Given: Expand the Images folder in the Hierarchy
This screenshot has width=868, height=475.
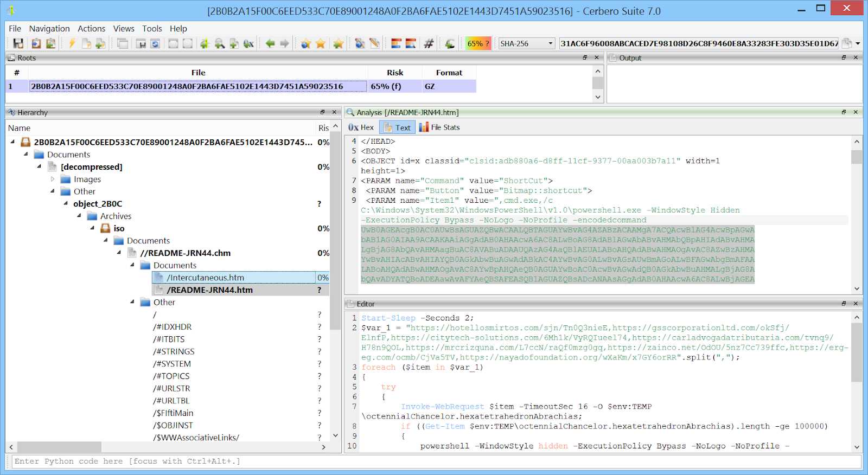Looking at the screenshot, I should 53,179.
